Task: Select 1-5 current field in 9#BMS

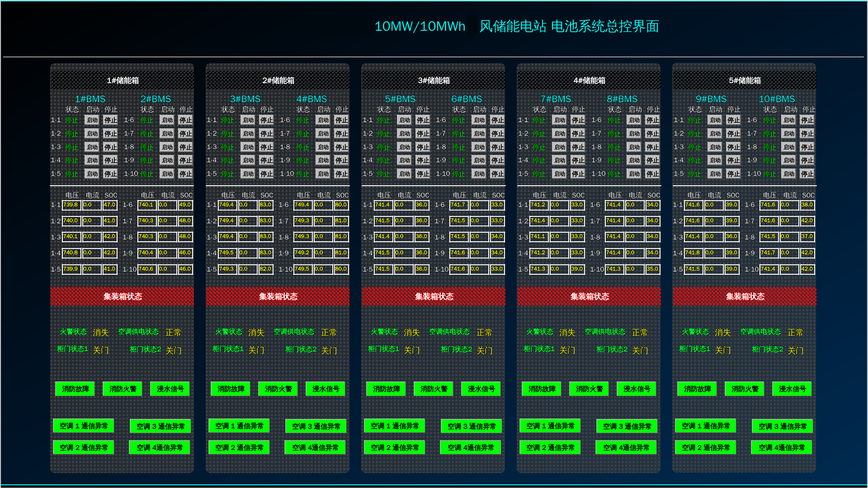Action: click(713, 269)
